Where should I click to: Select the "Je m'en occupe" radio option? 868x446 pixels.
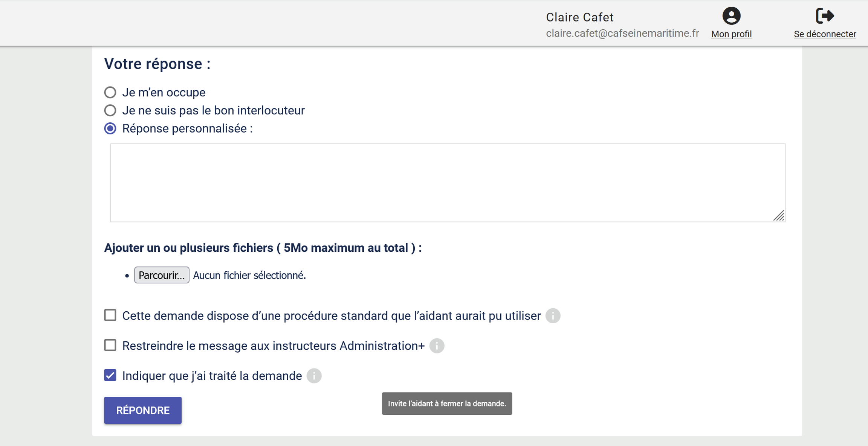(110, 92)
